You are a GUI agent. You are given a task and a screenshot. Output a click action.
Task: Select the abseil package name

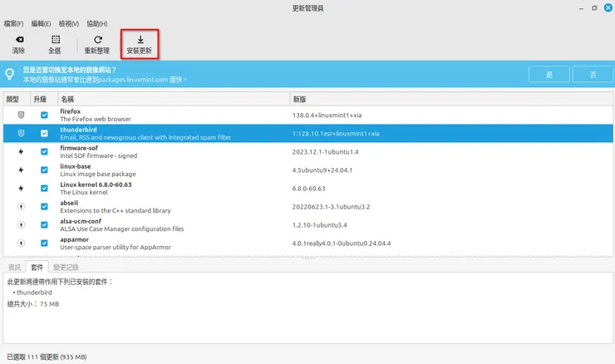[69, 203]
